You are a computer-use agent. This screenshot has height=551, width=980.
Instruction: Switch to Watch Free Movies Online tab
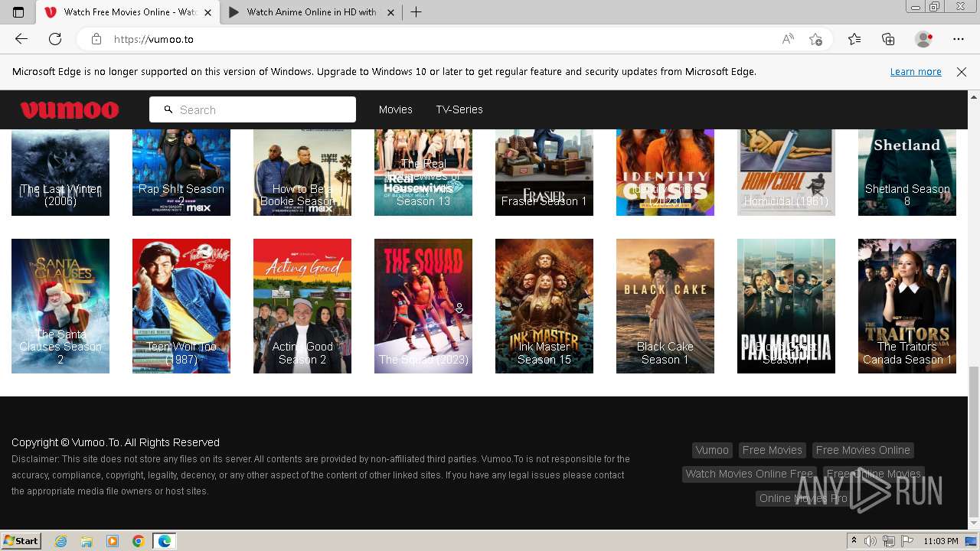coord(128,12)
